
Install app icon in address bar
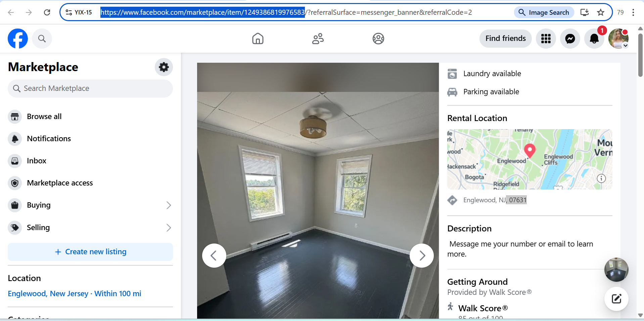pos(585,12)
